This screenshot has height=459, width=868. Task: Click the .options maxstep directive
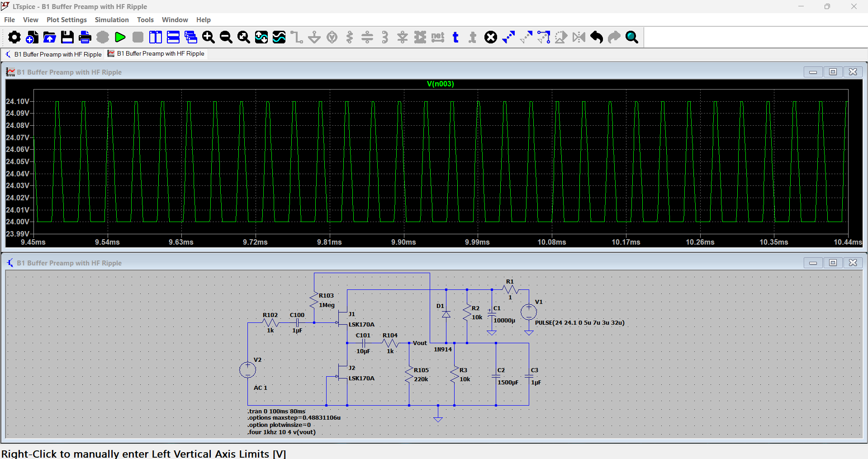[294, 417]
